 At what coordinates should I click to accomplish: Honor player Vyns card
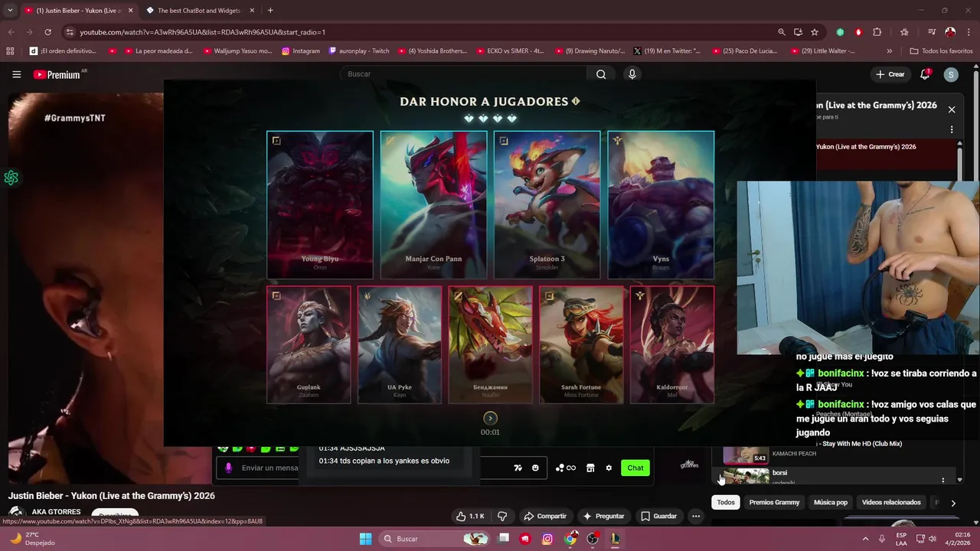point(661,204)
